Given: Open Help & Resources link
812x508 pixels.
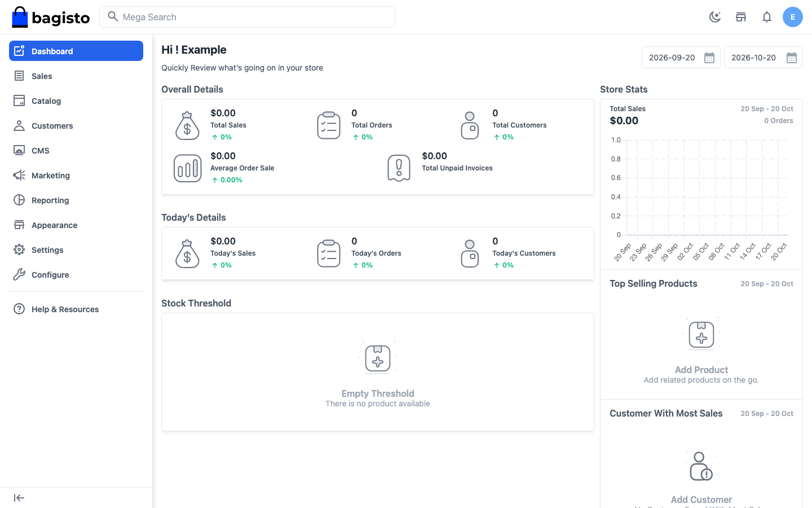Looking at the screenshot, I should pyautogui.click(x=76, y=309).
